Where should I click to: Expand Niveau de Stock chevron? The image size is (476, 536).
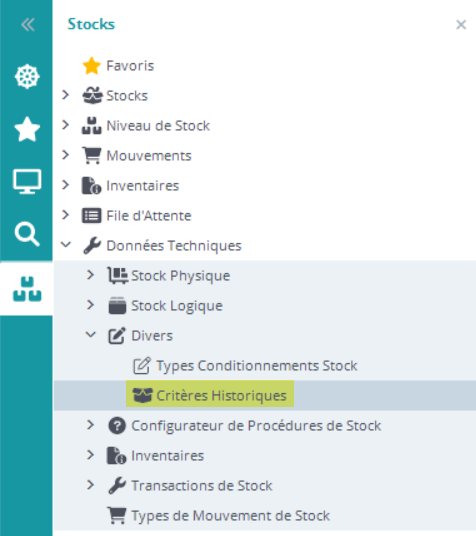click(x=65, y=125)
